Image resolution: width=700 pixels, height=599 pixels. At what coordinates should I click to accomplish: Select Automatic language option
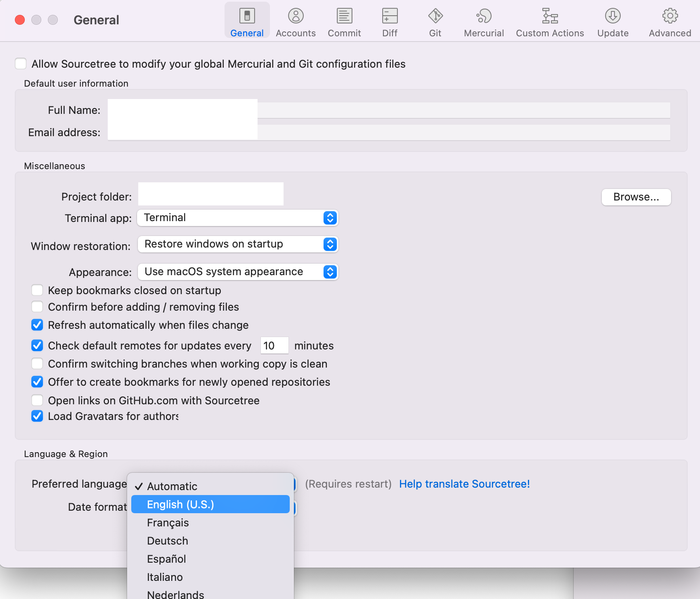coord(210,486)
